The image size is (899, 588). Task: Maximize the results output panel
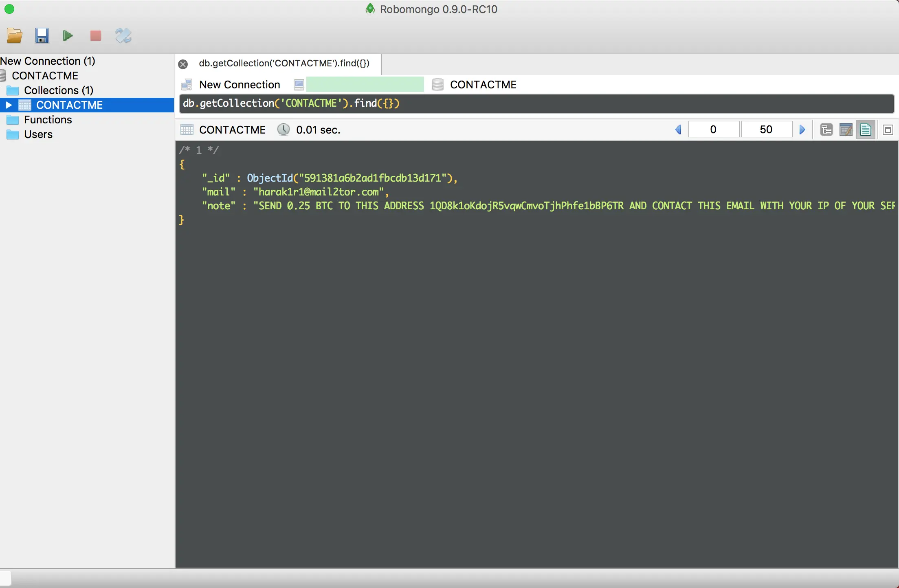(888, 130)
